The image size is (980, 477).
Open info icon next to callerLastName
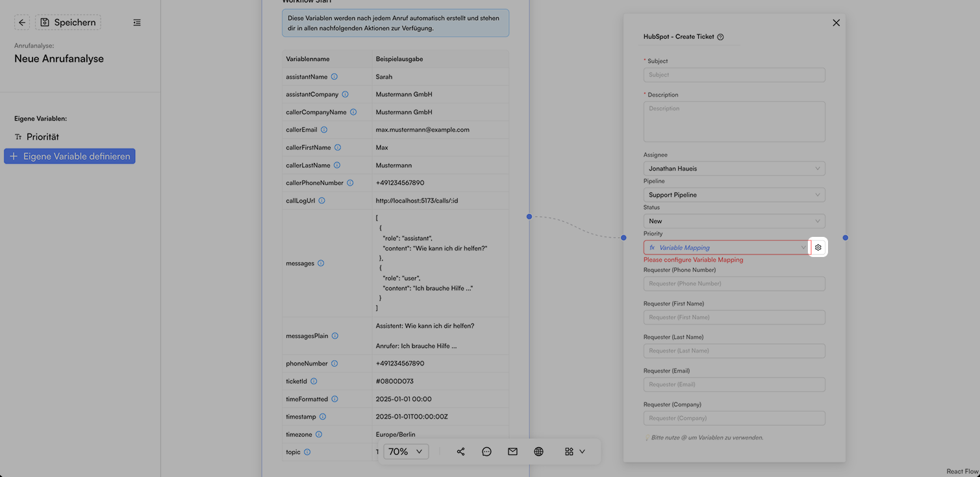tap(336, 165)
